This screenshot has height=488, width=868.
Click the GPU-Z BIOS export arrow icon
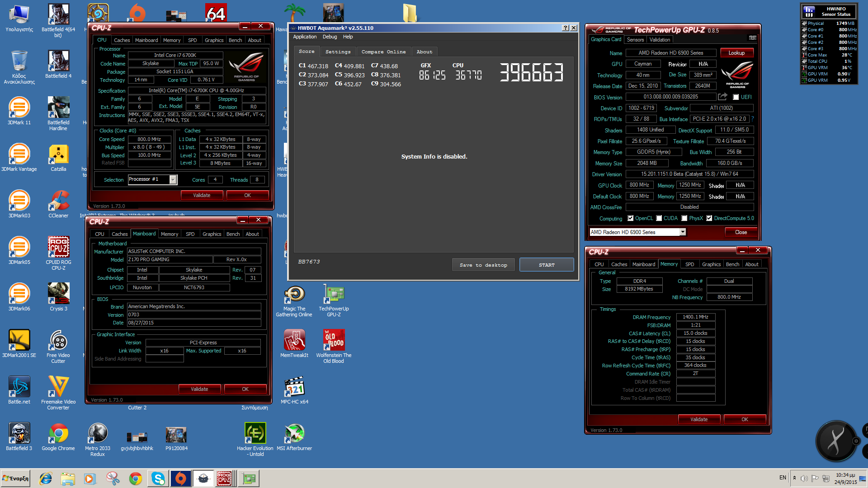(x=722, y=97)
